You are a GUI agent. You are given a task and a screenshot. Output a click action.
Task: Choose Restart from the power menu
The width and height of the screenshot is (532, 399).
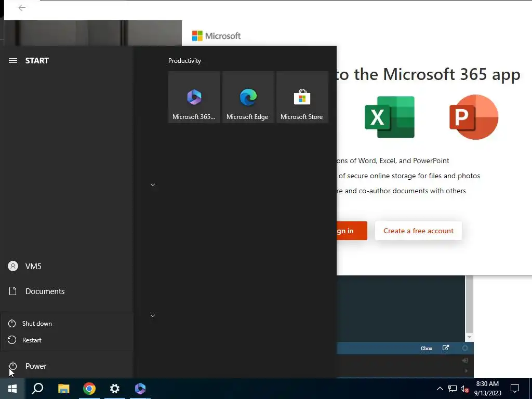67,340
